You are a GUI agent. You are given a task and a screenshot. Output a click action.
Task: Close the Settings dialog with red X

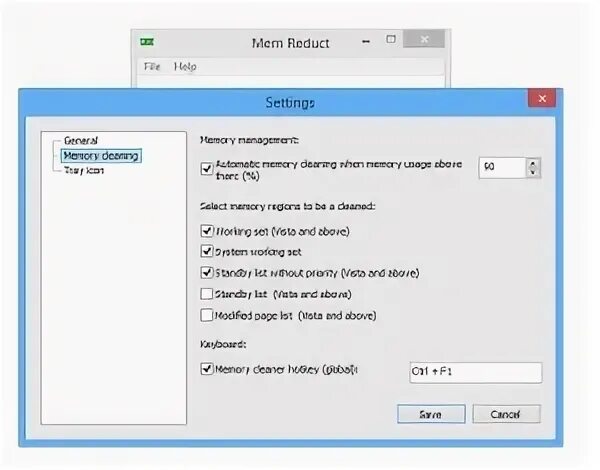[x=542, y=98]
